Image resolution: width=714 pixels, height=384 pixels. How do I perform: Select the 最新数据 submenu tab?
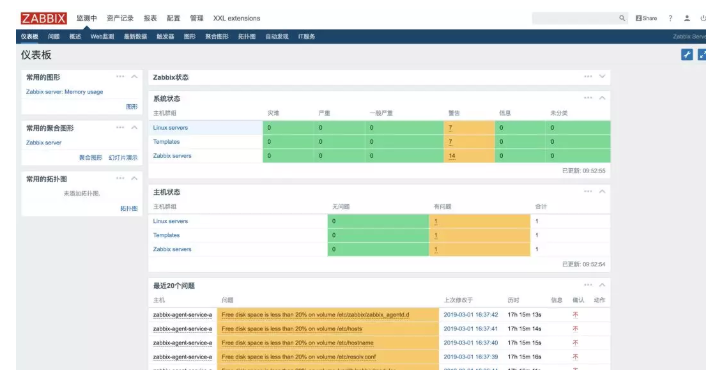click(135, 36)
